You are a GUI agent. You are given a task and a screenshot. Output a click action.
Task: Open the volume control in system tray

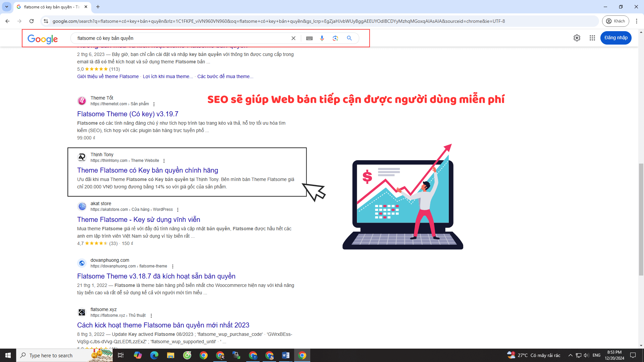pos(586,355)
